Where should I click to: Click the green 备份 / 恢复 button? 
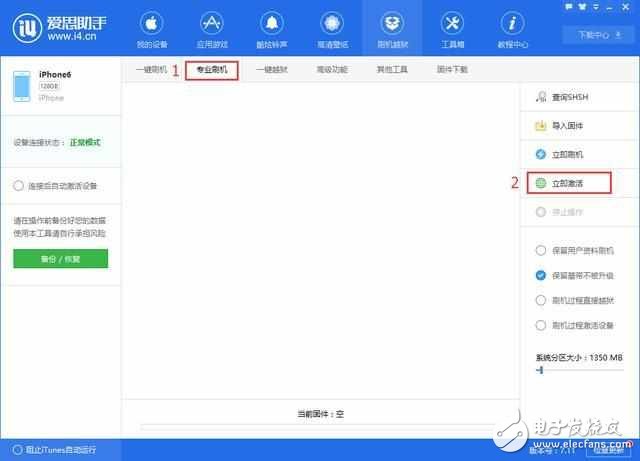[x=60, y=259]
